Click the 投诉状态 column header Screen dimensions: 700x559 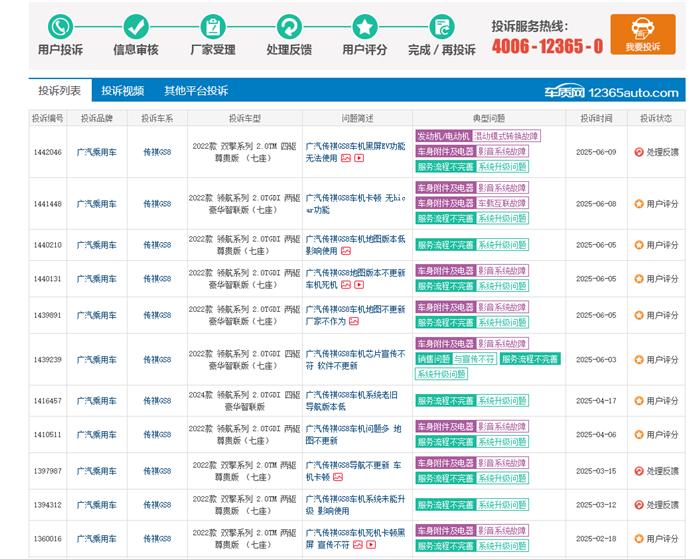point(656,118)
